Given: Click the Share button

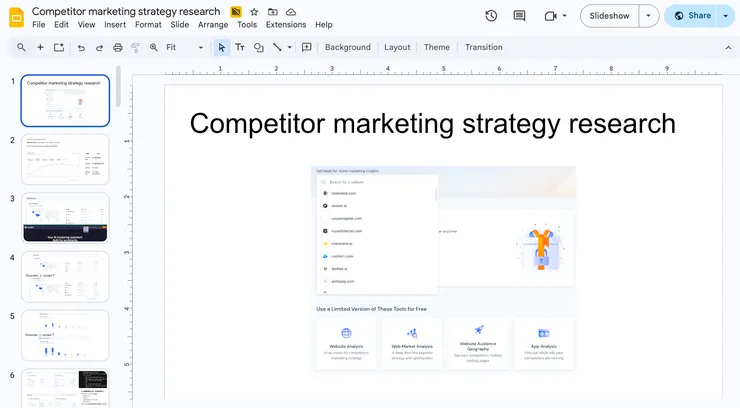Looking at the screenshot, I should coord(691,16).
